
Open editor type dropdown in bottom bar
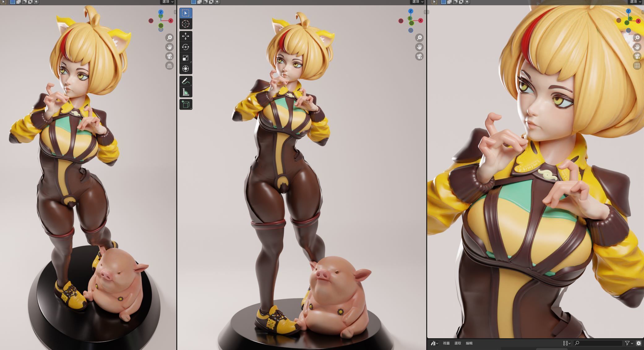tap(434, 343)
